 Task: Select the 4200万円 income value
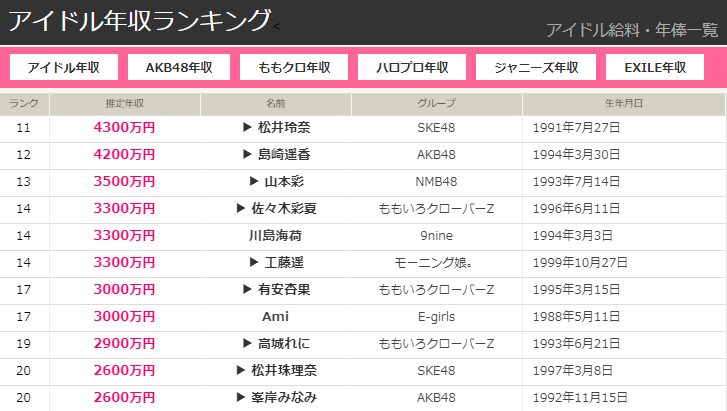(124, 154)
